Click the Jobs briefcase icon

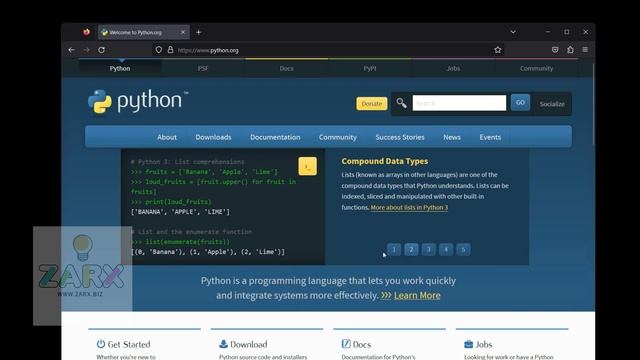pyautogui.click(x=469, y=344)
